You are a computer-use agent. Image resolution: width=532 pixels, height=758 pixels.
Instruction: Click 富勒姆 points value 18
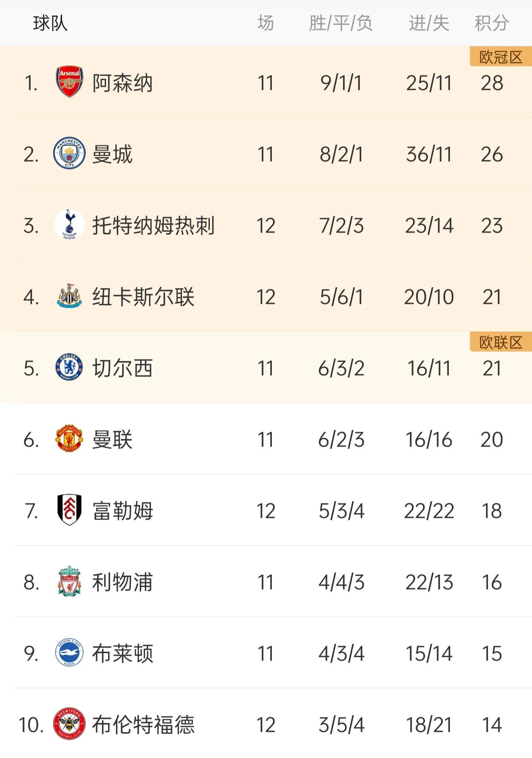[x=492, y=511]
